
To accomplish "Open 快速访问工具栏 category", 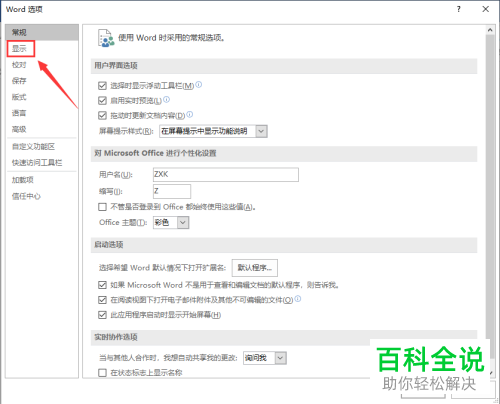I will click(37, 163).
